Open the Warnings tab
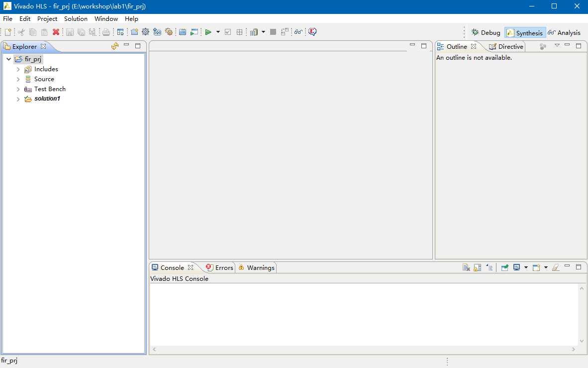The image size is (588, 368). (257, 268)
